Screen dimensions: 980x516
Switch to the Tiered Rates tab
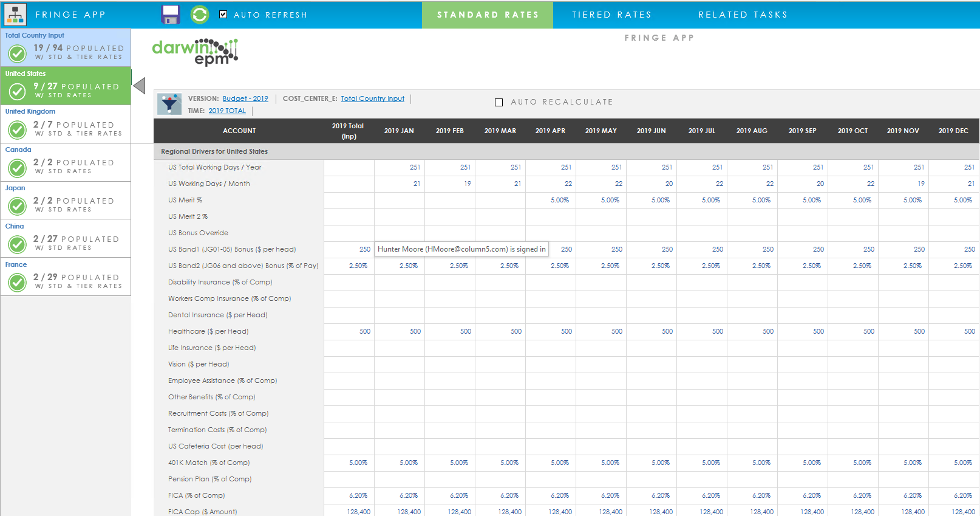pyautogui.click(x=611, y=15)
